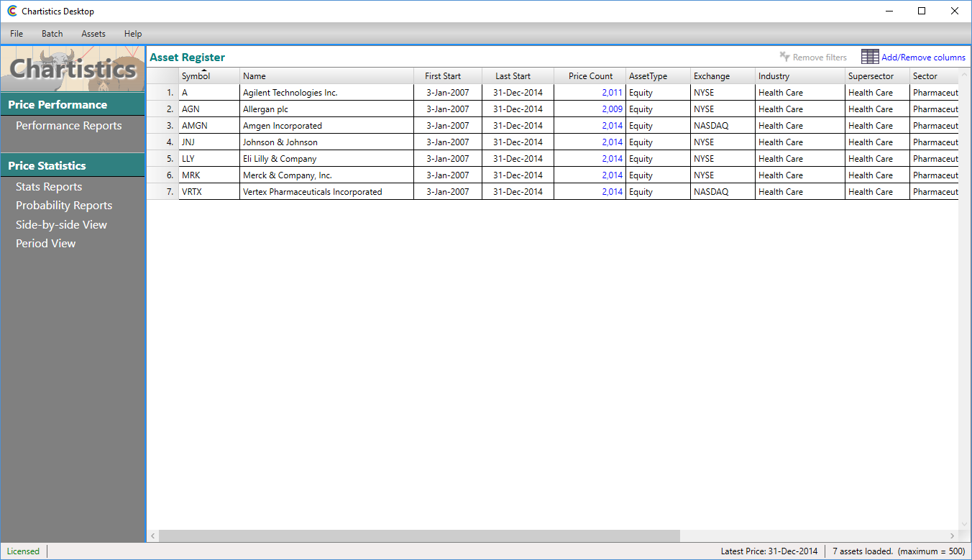Click the Add/Remove columns table icon
Image resolution: width=972 pixels, height=560 pixels.
(x=870, y=57)
